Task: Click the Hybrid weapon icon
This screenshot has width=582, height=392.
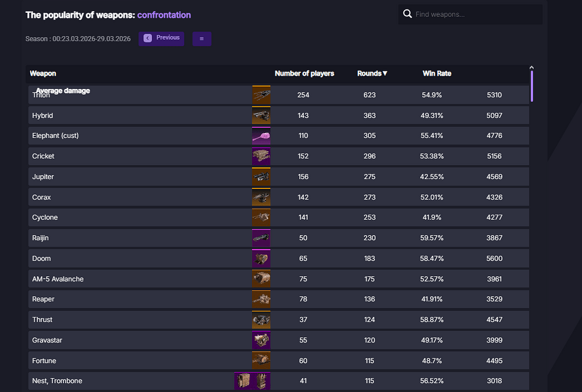Action: pos(261,115)
